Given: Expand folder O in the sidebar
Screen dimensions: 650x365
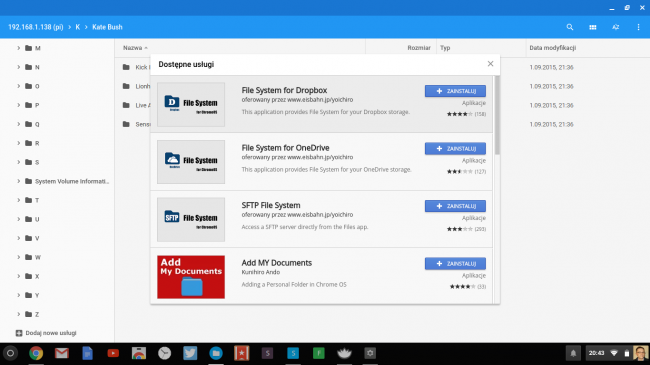Looking at the screenshot, I should click(x=18, y=86).
